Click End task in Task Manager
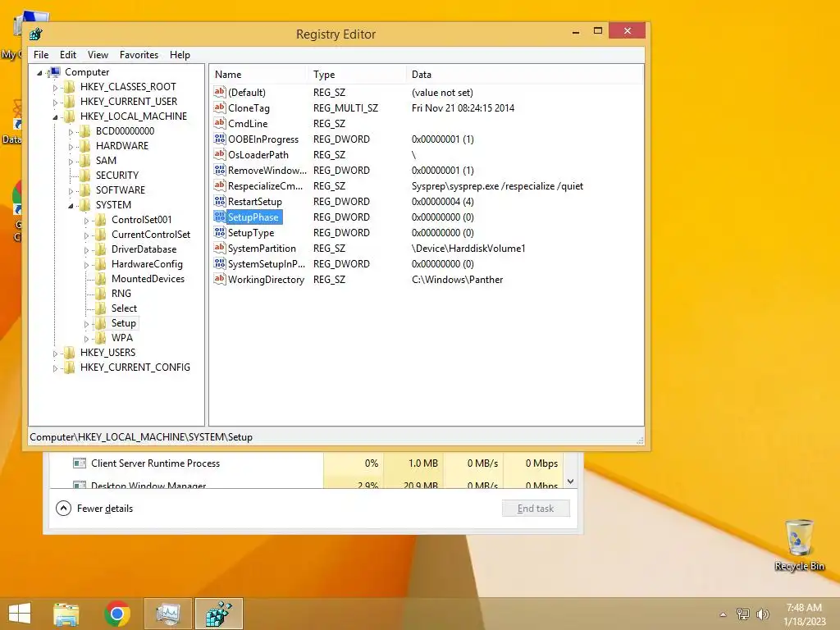 536,509
